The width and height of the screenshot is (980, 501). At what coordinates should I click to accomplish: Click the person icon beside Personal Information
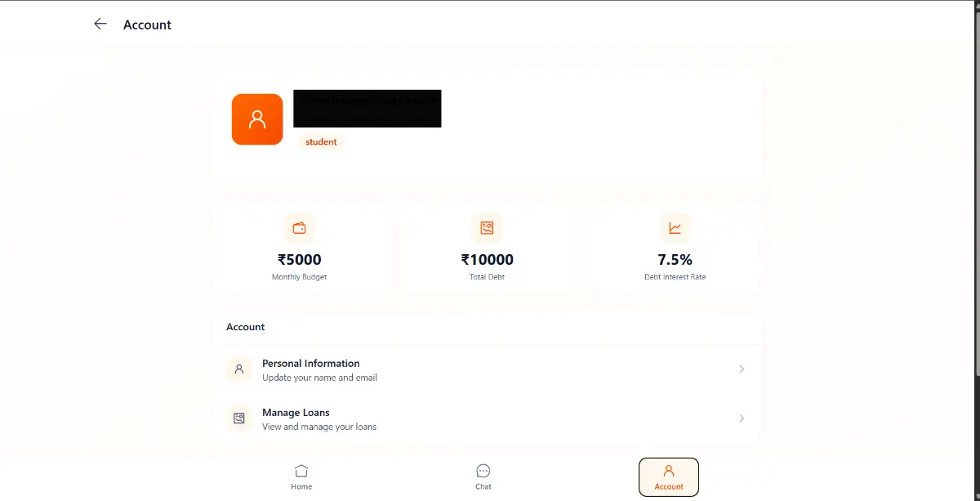[x=238, y=369]
